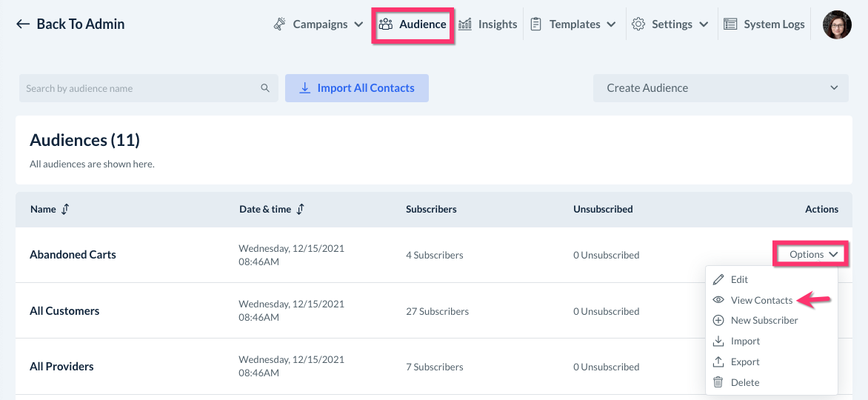Open the Audience tab
Viewport: 868px width, 400px height.
coord(413,24)
